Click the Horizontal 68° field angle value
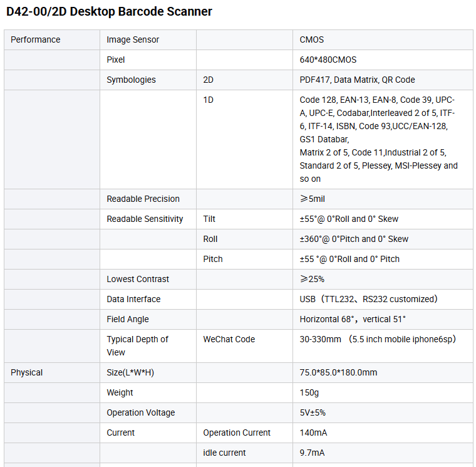 [353, 319]
